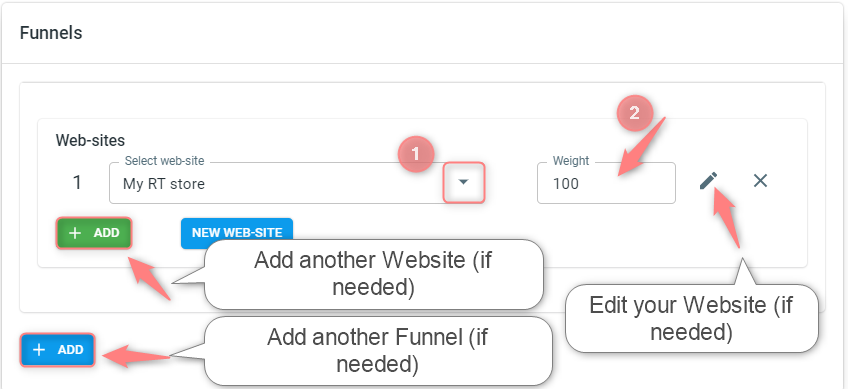This screenshot has height=389, width=848.
Task: Click the red circle marker numbered 1
Action: 416,155
